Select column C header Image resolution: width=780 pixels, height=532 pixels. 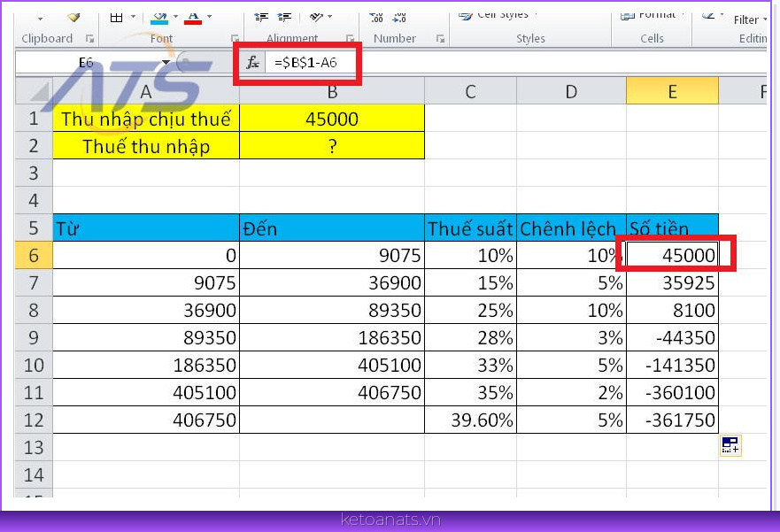[471, 91]
